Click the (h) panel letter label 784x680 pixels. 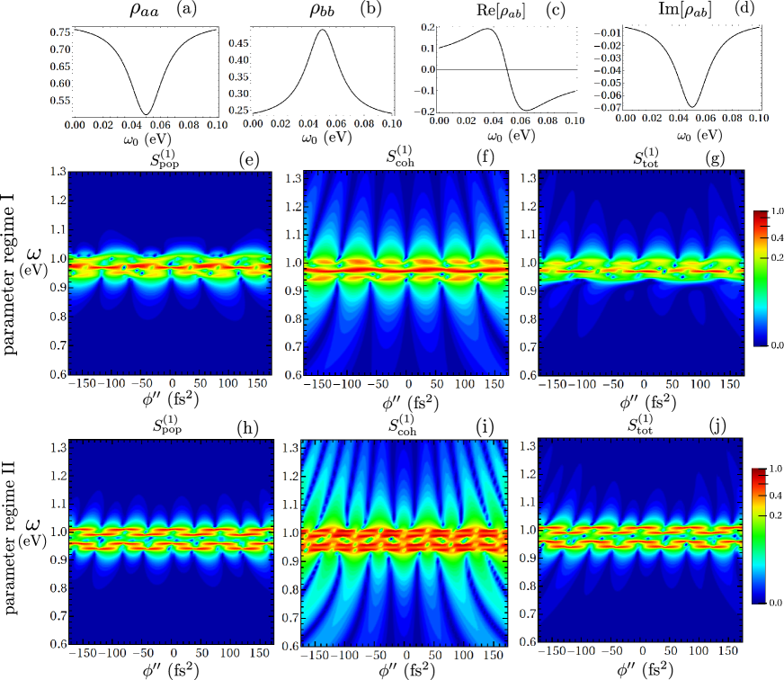point(248,429)
